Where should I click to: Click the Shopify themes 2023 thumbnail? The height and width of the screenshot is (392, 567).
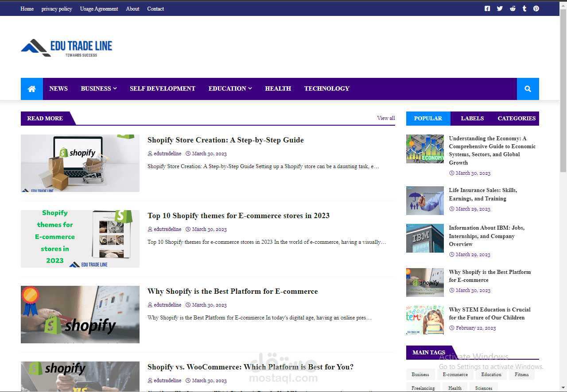point(80,239)
